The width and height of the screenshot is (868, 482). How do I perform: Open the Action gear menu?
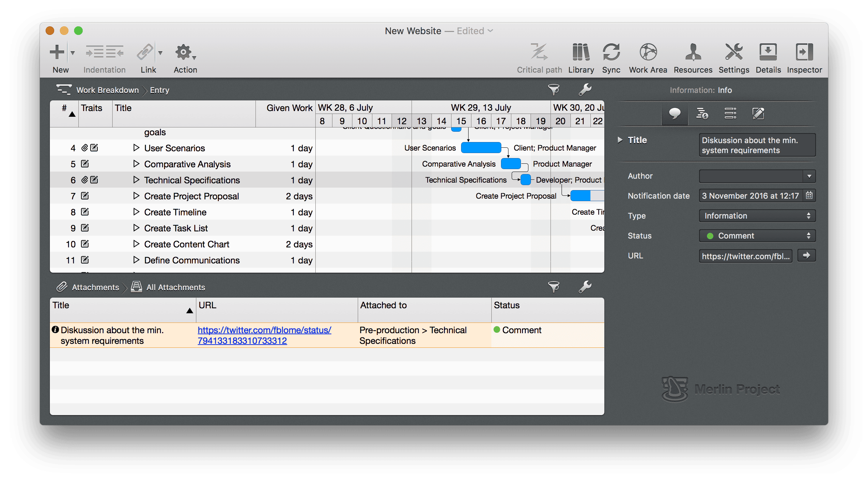pos(184,53)
